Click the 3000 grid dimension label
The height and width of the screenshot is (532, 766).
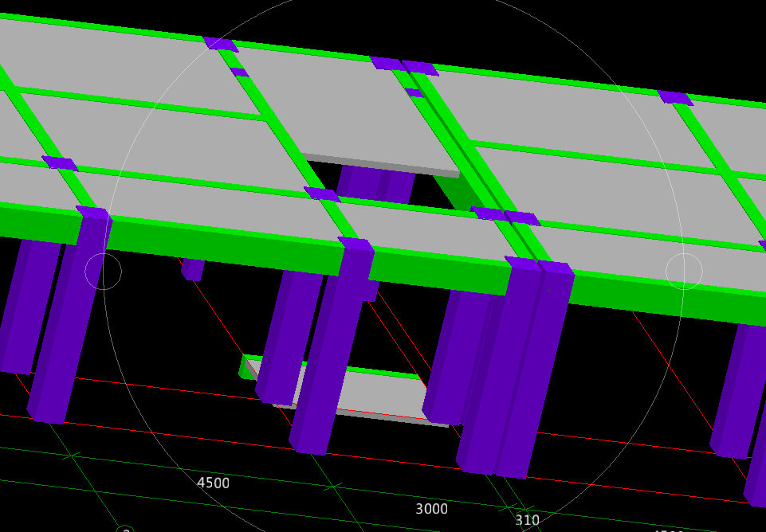point(431,509)
